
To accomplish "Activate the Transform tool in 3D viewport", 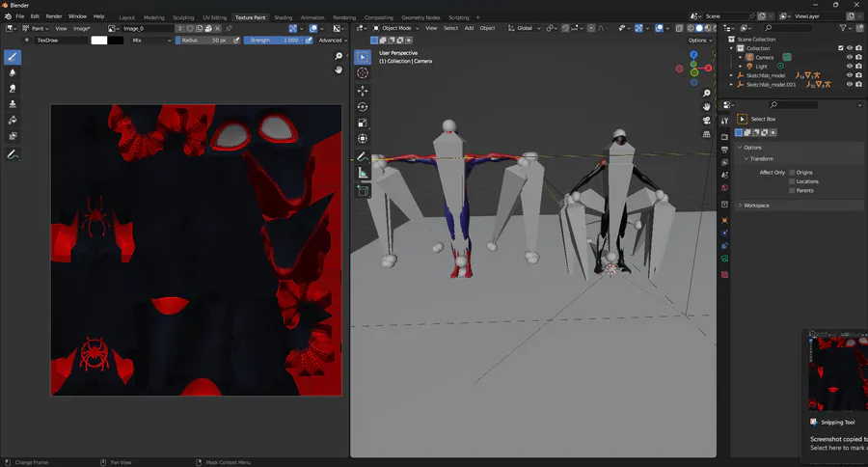I will pos(363,139).
